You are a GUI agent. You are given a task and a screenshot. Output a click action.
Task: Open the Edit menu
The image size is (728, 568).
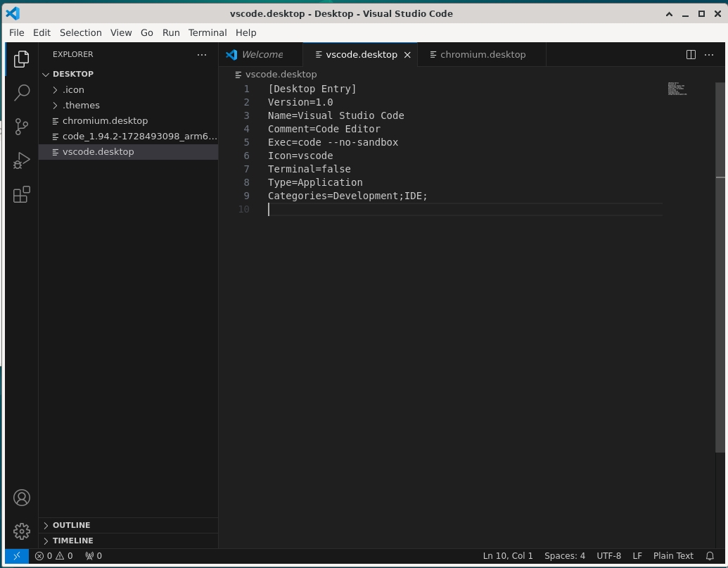(41, 32)
